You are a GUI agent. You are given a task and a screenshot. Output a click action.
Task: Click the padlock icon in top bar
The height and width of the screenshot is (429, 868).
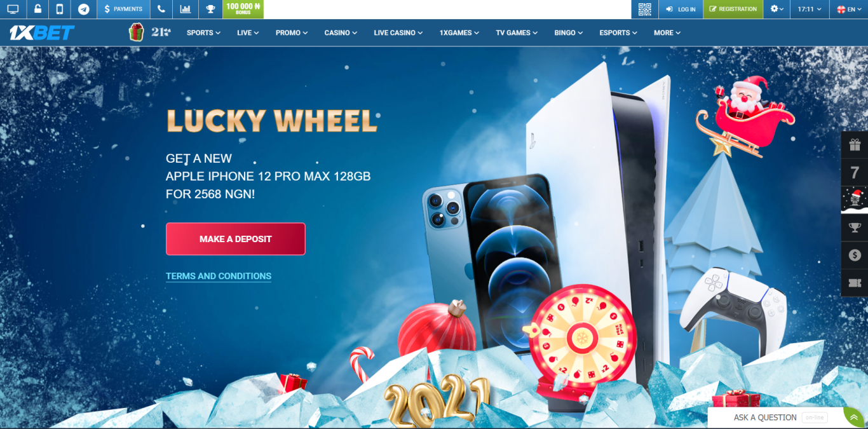[38, 9]
